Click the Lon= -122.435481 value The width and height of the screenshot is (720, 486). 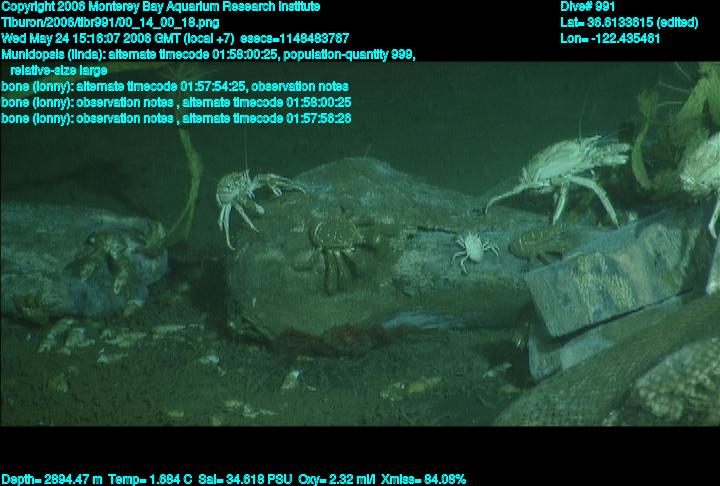pyautogui.click(x=610, y=38)
